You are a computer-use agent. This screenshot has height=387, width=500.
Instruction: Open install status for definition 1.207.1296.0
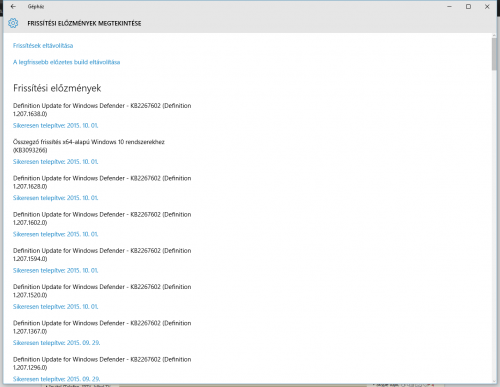[x=56, y=379]
